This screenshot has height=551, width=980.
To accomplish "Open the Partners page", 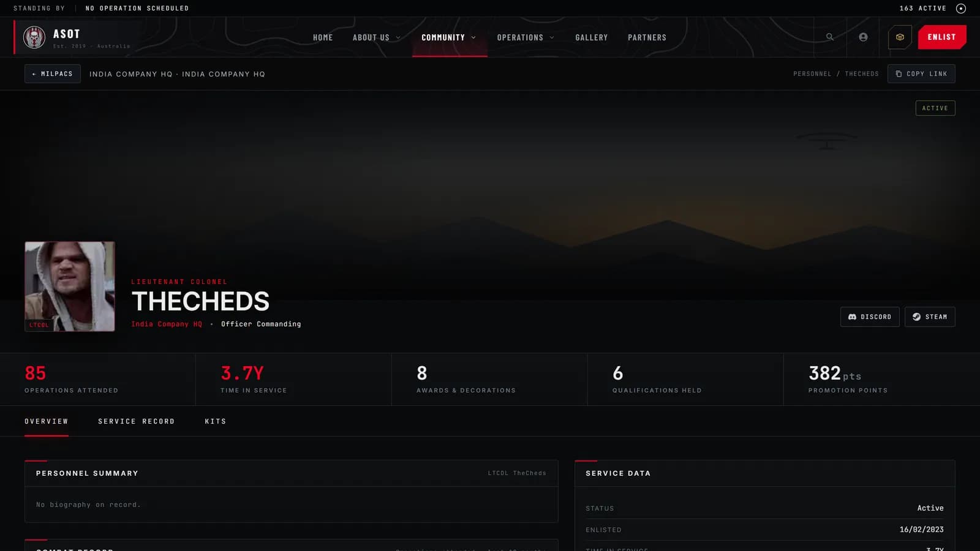I will pyautogui.click(x=647, y=37).
